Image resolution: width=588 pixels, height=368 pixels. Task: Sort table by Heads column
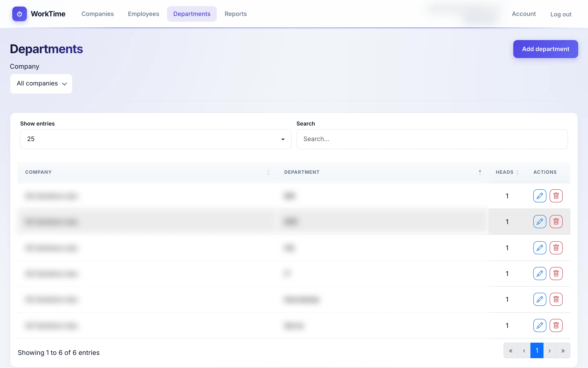pyautogui.click(x=507, y=172)
